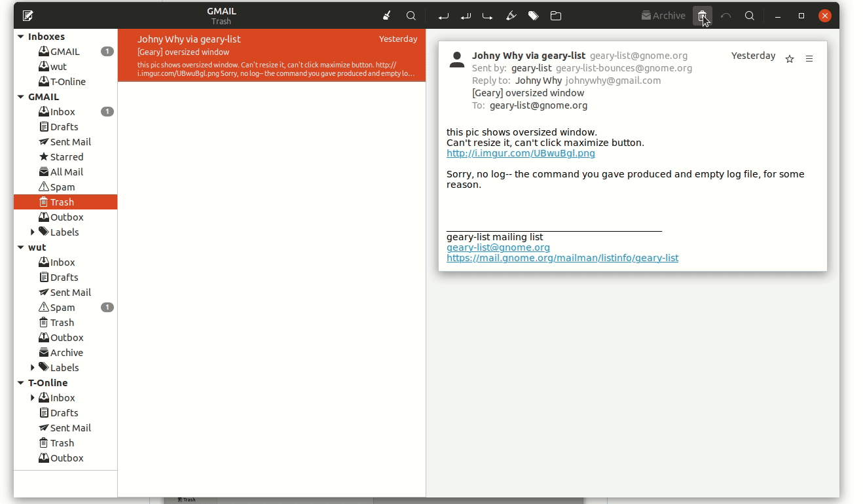Screen dimensions: 863x504
Task: Open Drafts in wut account
Action: click(65, 278)
